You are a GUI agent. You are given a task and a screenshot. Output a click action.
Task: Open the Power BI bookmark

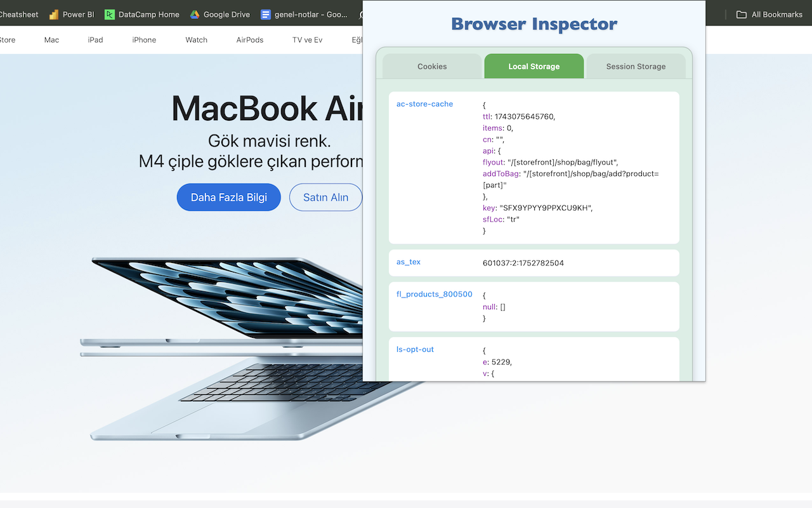(72, 14)
